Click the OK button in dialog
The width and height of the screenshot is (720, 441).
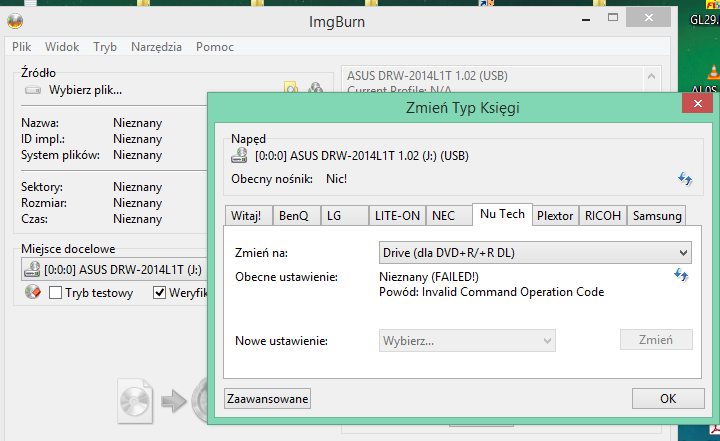coord(668,399)
